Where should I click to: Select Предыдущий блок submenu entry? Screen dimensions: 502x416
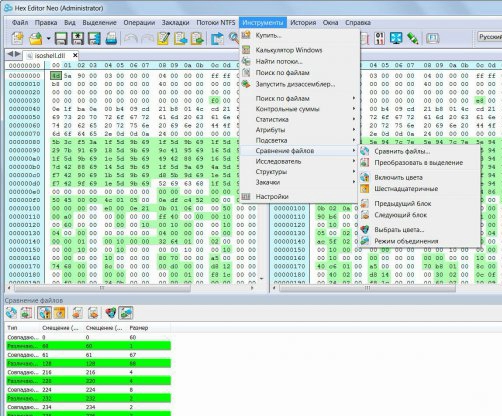(x=419, y=203)
